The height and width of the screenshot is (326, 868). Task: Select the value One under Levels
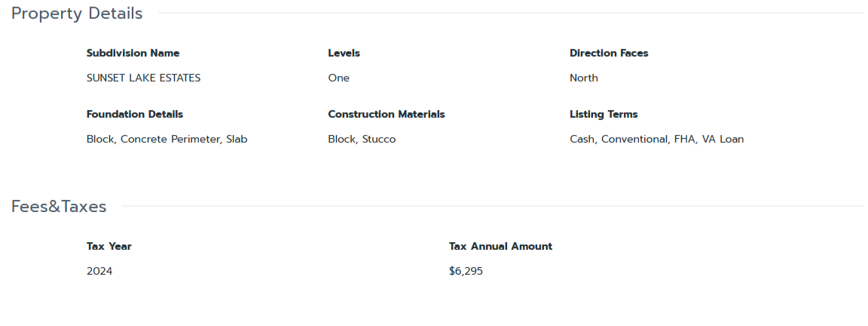pos(338,78)
